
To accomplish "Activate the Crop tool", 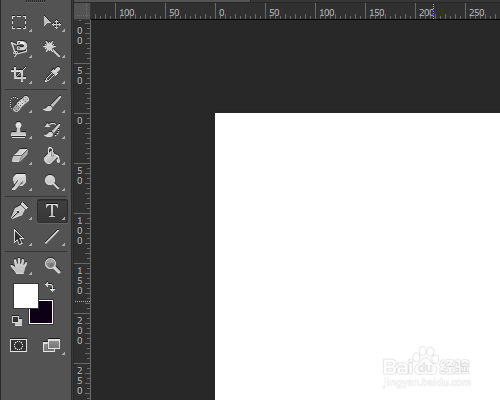I will (x=19, y=74).
